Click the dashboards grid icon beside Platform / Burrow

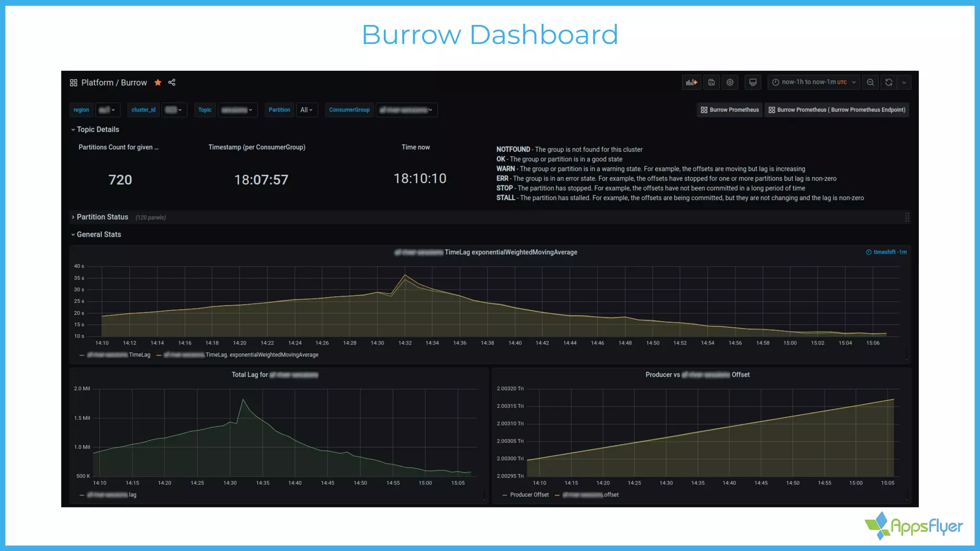coord(73,83)
